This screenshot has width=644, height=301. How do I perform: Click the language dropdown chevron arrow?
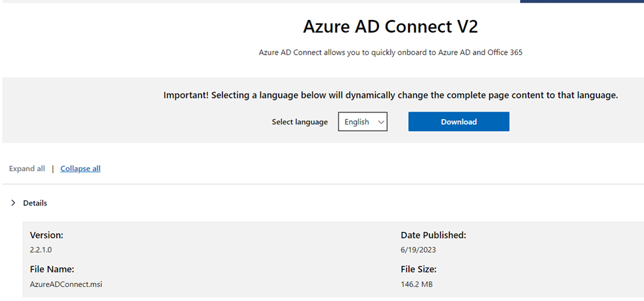381,122
